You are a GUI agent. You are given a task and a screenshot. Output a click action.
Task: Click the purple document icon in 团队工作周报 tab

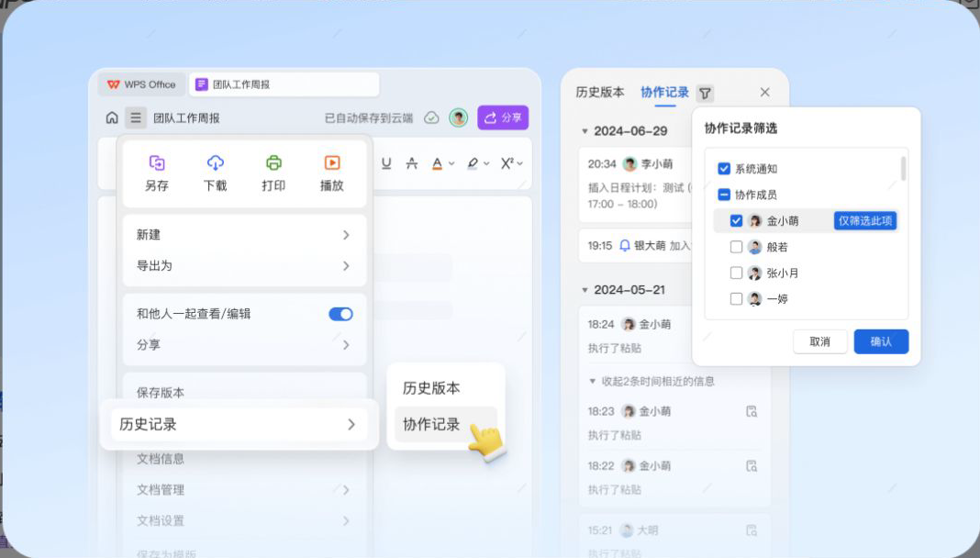tap(201, 84)
